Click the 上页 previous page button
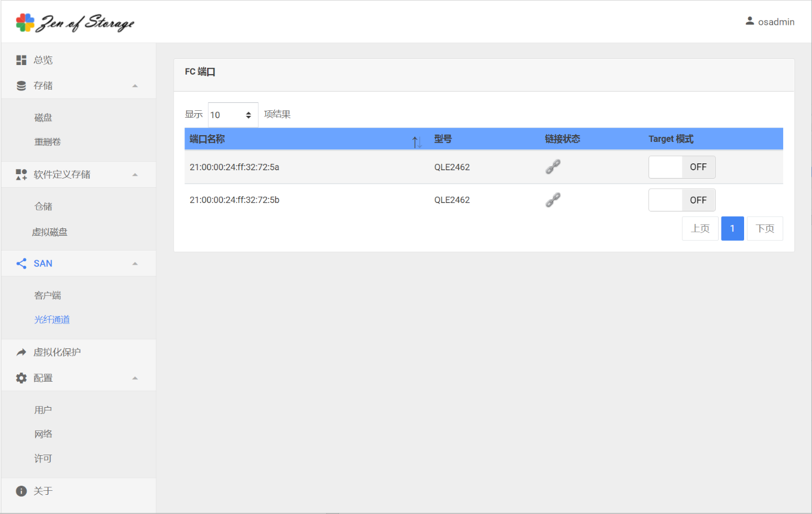The height and width of the screenshot is (514, 812). pos(700,228)
